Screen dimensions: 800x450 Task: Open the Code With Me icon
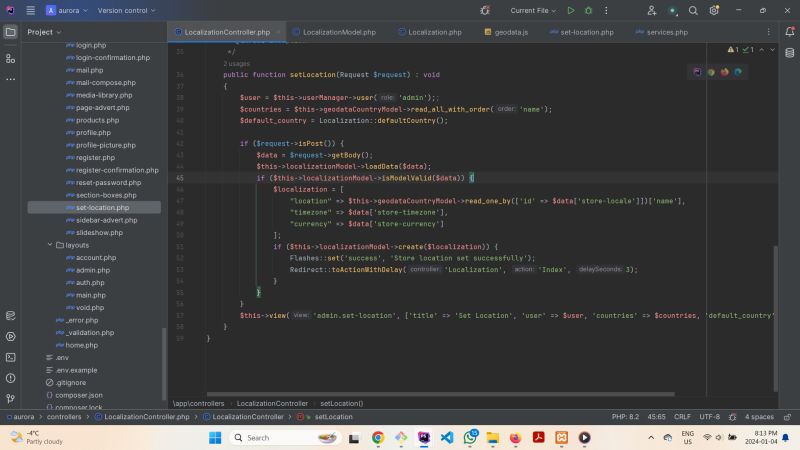(652, 10)
